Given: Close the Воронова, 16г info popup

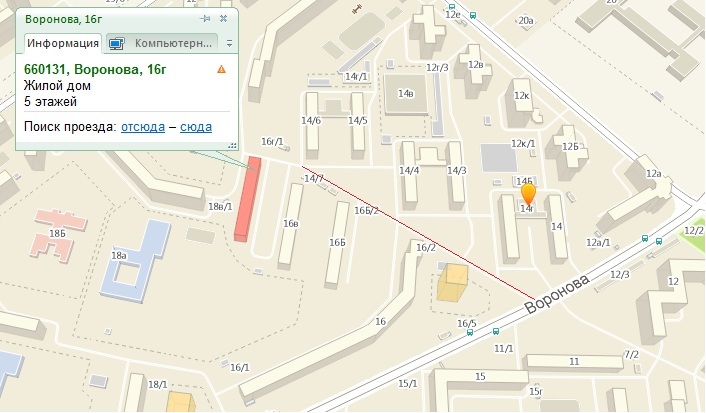Looking at the screenshot, I should (223, 18).
